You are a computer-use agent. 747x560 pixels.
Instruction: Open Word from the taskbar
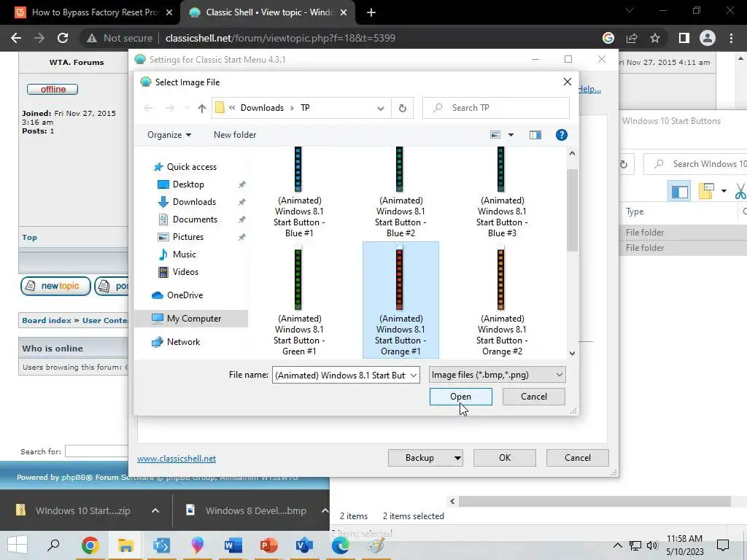233,545
